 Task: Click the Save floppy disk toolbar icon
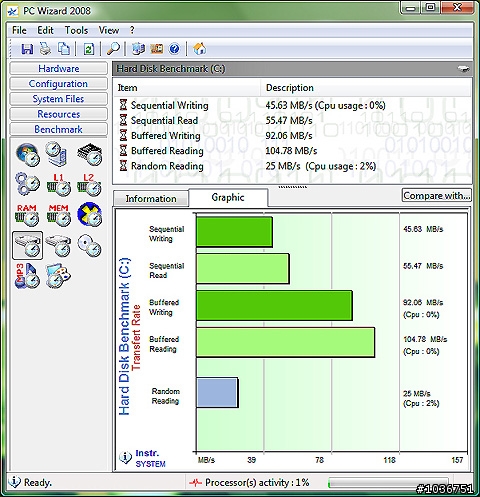click(x=27, y=49)
